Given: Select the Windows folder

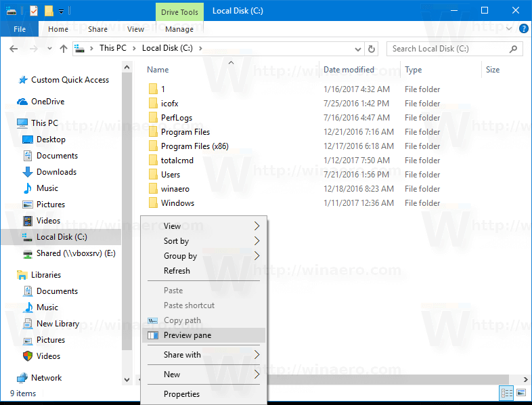Looking at the screenshot, I should coord(171,203).
